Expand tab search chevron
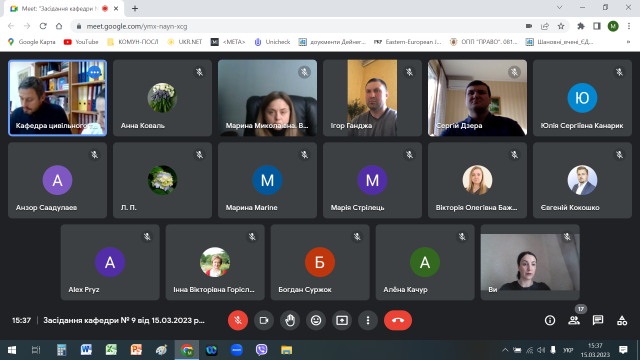 coord(560,7)
